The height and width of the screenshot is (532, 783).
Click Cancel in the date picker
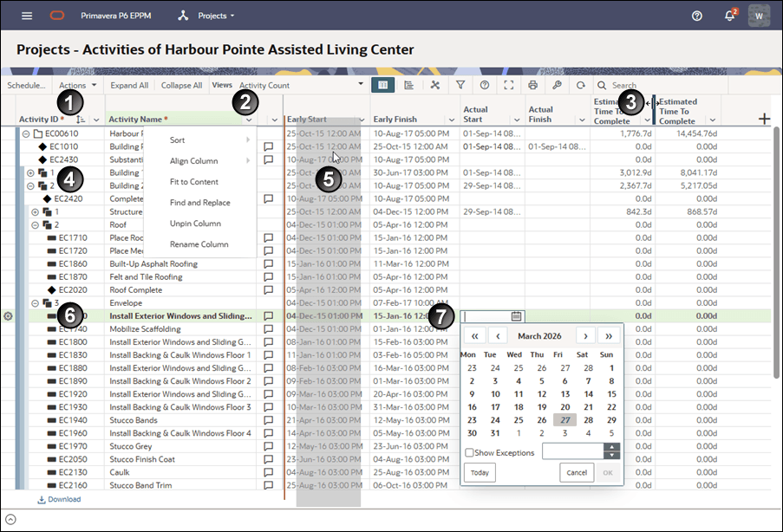577,472
